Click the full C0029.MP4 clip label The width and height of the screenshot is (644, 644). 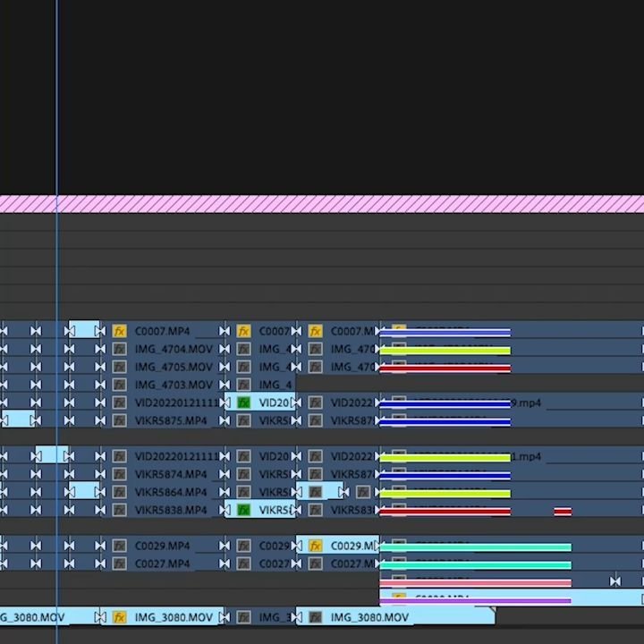tap(162, 546)
